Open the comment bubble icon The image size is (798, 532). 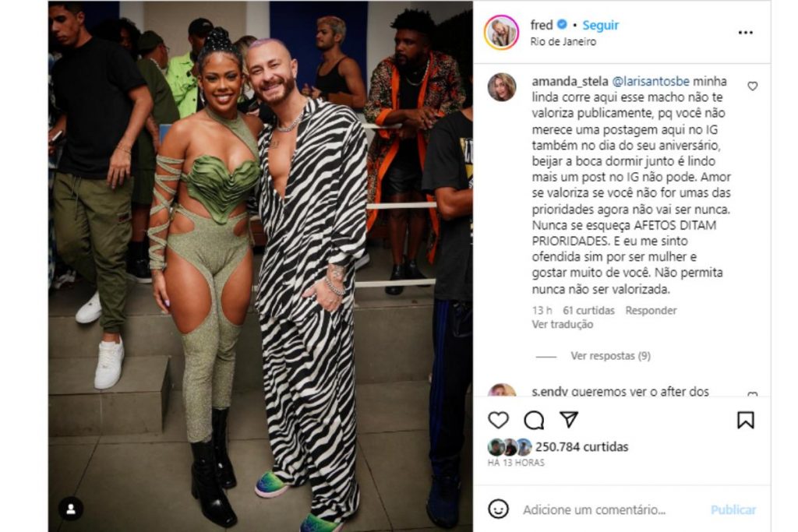tap(534, 420)
